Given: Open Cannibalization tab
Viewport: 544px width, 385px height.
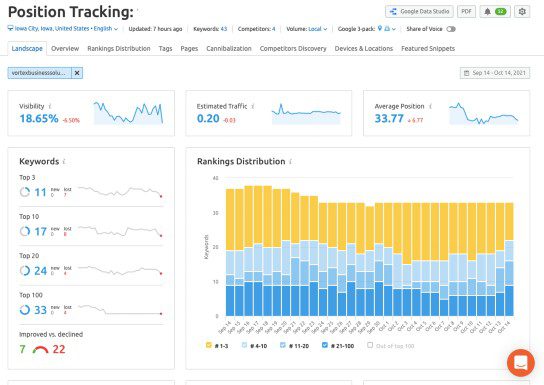Looking at the screenshot, I should [x=229, y=49].
